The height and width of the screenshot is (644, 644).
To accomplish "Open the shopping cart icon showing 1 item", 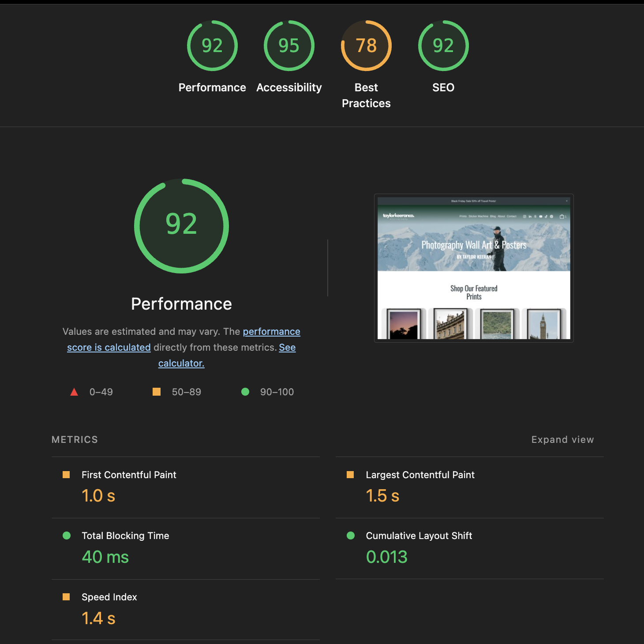I will pos(562,217).
